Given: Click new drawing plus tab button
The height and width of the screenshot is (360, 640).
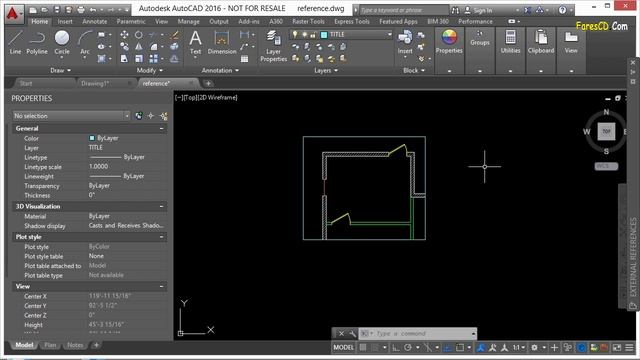Looking at the screenshot, I should click(208, 83).
